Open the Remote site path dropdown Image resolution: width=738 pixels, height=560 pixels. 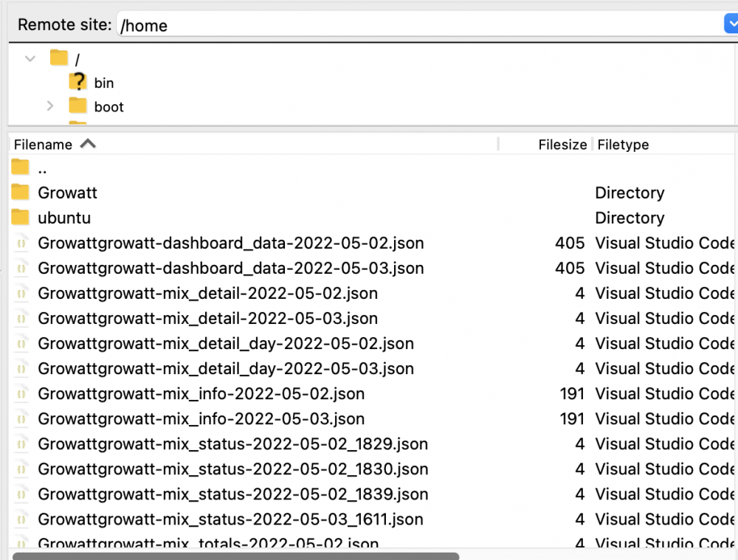click(x=730, y=24)
